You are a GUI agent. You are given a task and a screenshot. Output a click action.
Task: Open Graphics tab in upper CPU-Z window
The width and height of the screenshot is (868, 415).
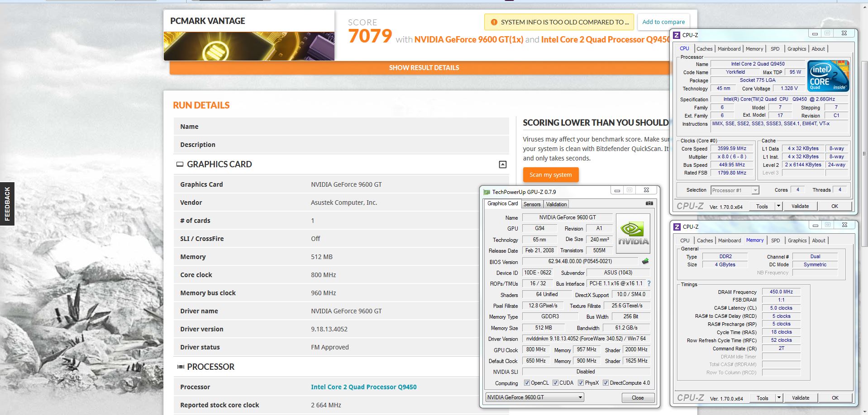796,49
